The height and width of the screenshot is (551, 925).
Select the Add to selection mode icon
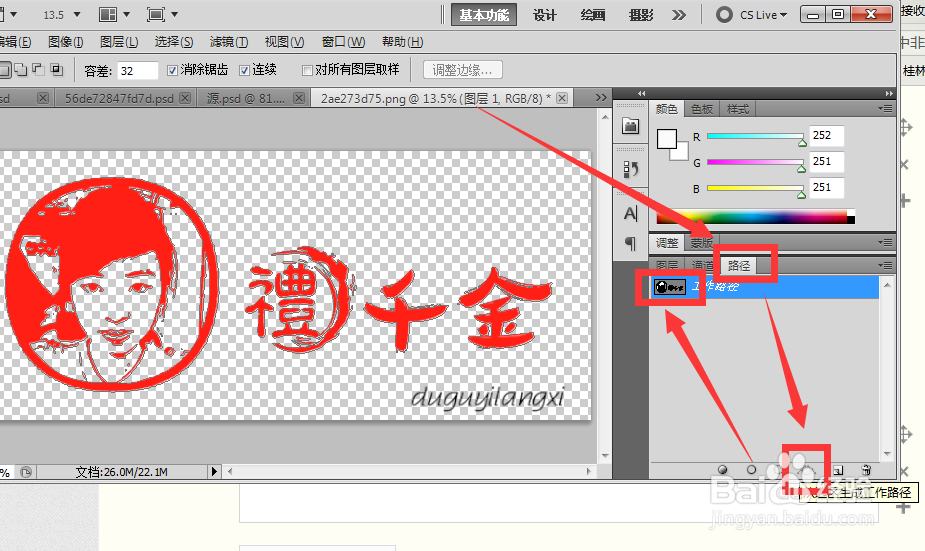click(21, 70)
